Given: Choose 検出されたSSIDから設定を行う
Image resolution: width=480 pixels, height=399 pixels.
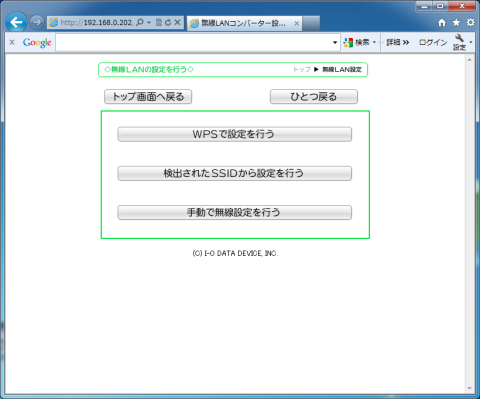Looking at the screenshot, I should (234, 173).
